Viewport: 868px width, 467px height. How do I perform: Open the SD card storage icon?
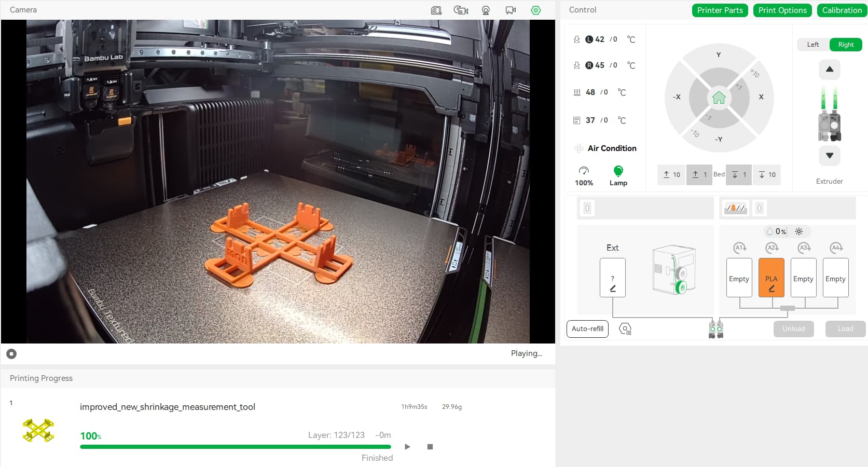click(x=436, y=10)
